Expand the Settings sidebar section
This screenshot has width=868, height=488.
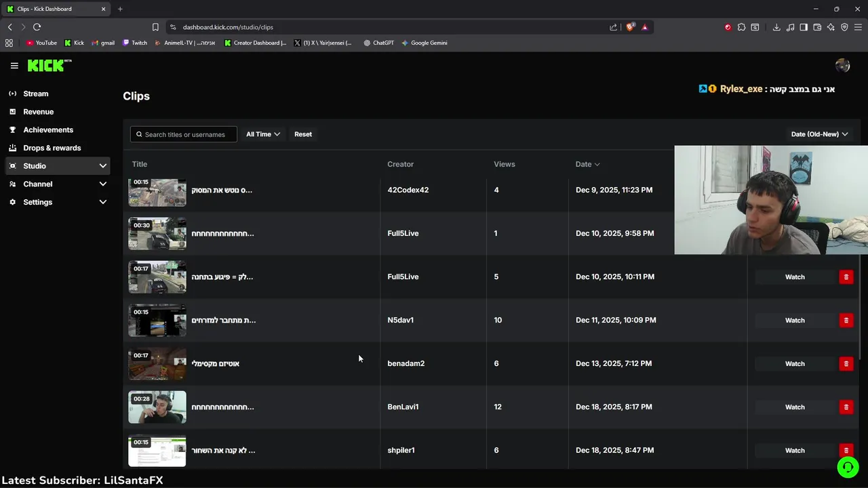point(103,202)
